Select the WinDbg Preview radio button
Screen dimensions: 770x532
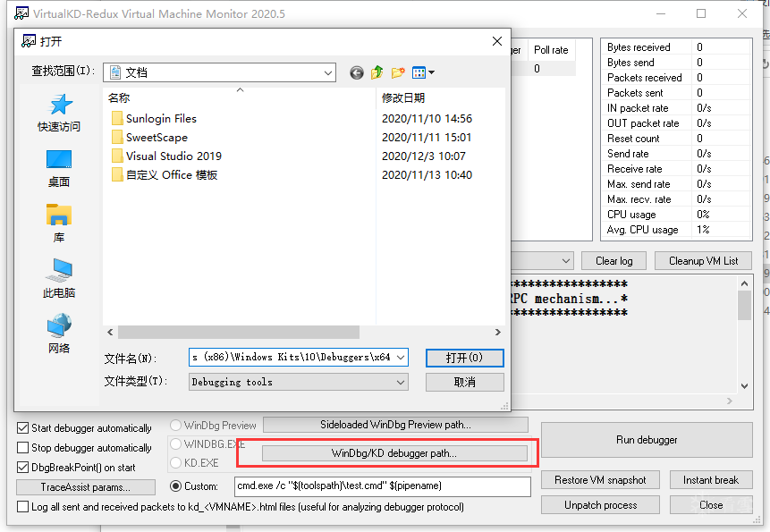pos(175,425)
